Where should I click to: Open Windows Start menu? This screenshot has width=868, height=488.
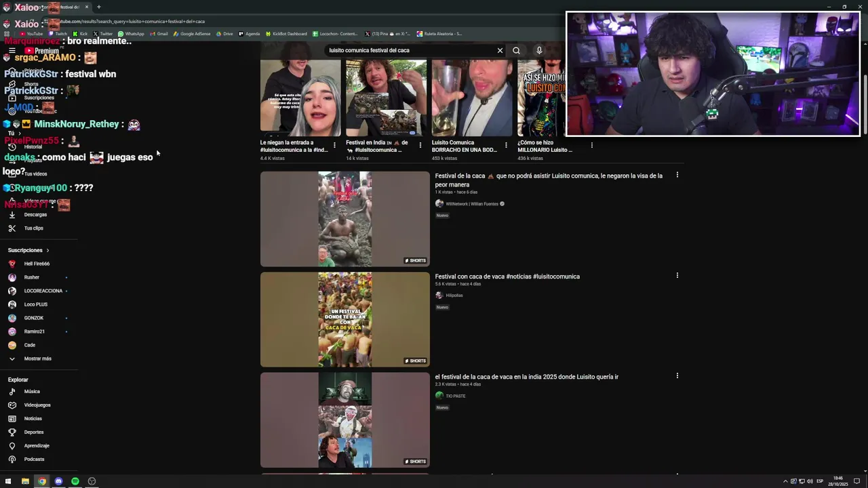point(8,481)
